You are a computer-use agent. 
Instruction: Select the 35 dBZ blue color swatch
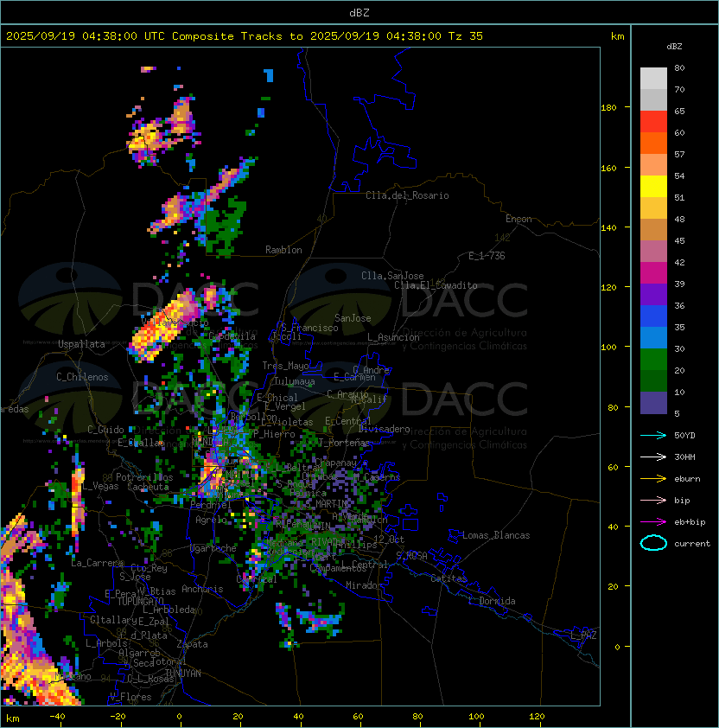(653, 338)
